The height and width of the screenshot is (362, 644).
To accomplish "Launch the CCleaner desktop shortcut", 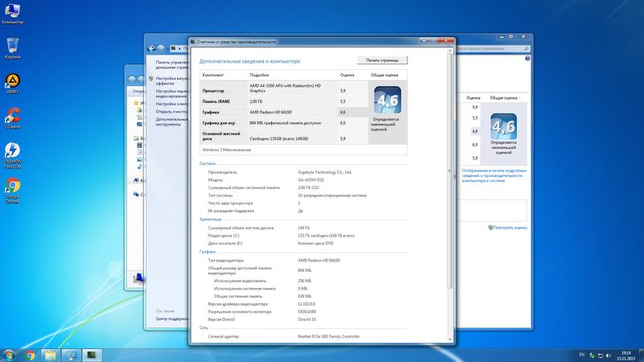I will 12,117.
